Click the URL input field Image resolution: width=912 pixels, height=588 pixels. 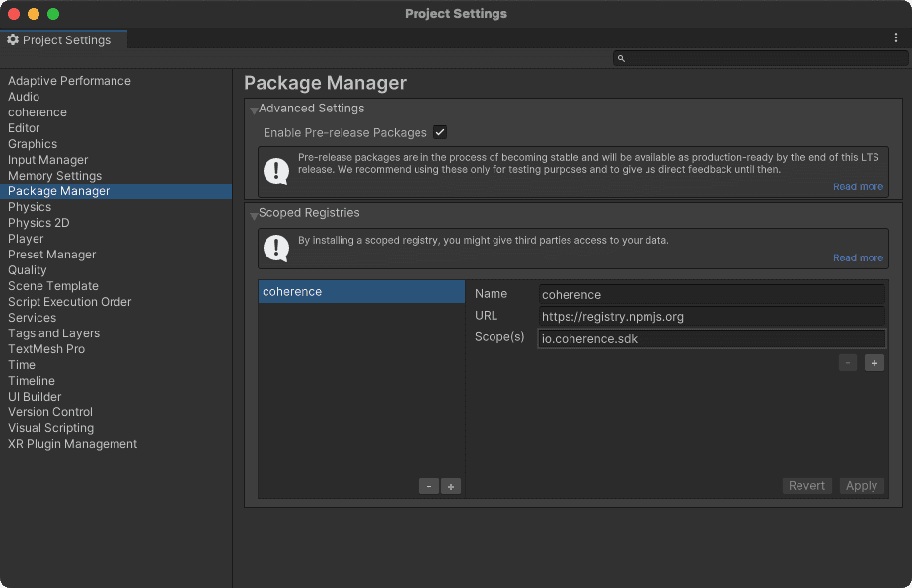click(x=711, y=315)
